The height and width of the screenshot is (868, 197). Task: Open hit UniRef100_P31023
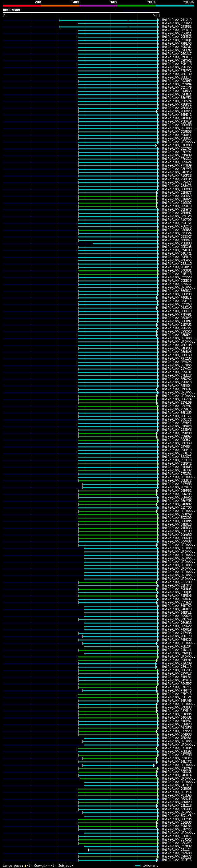click(176, 23)
